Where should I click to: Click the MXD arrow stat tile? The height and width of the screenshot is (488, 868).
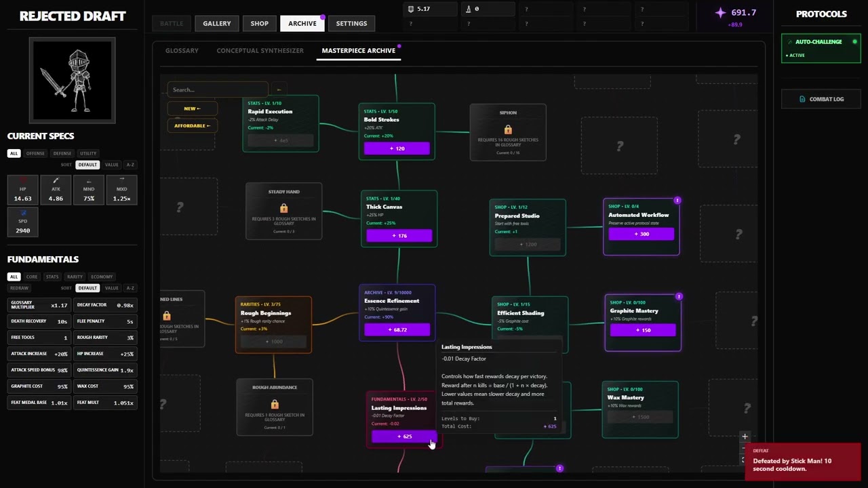121,190
